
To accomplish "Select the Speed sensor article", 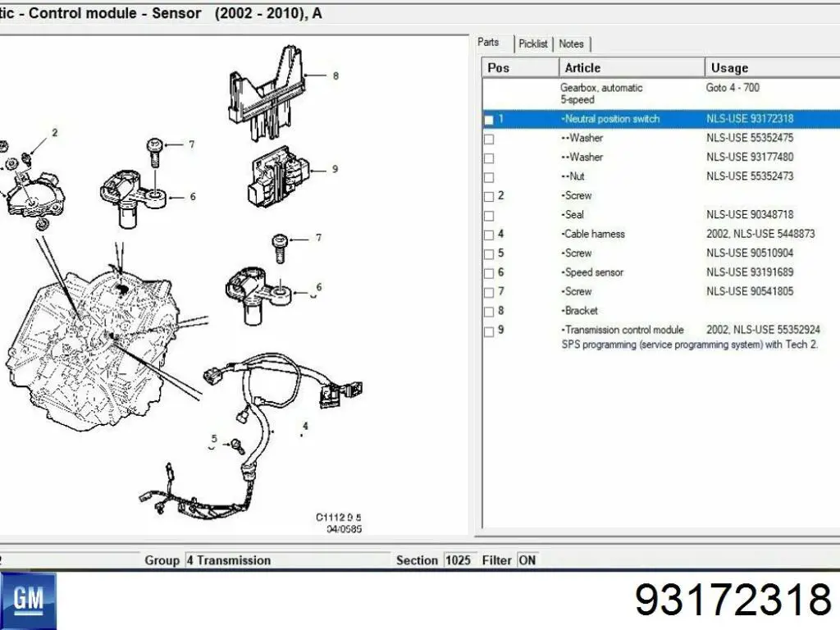I will pyautogui.click(x=592, y=272).
